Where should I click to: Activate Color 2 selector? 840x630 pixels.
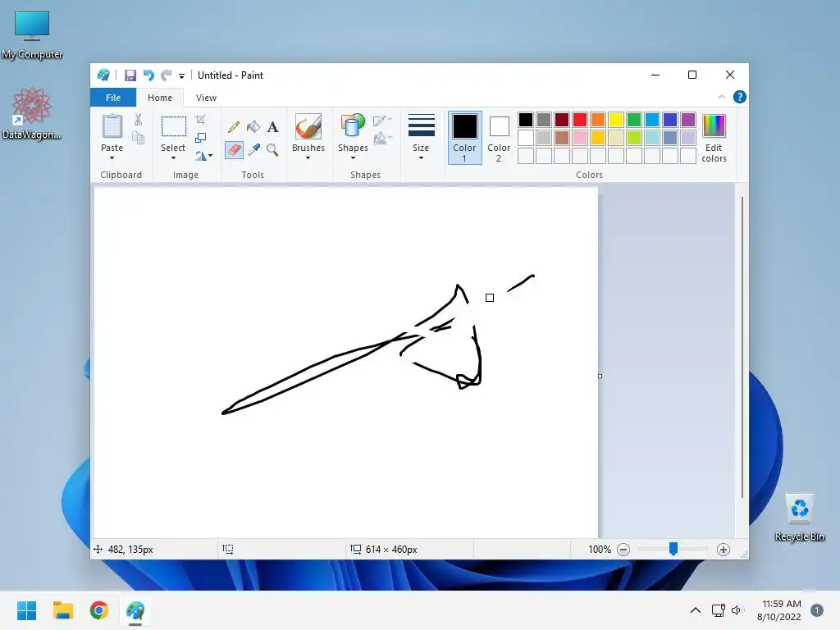499,138
